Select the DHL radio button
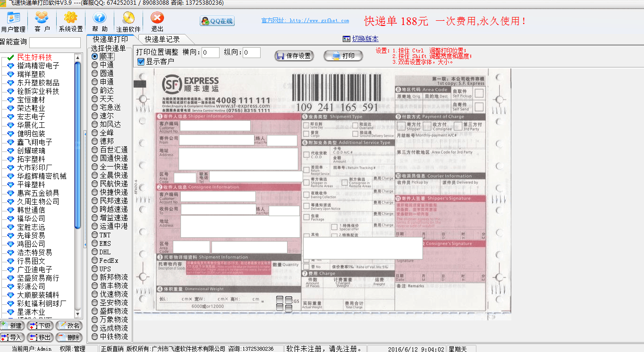 point(94,252)
